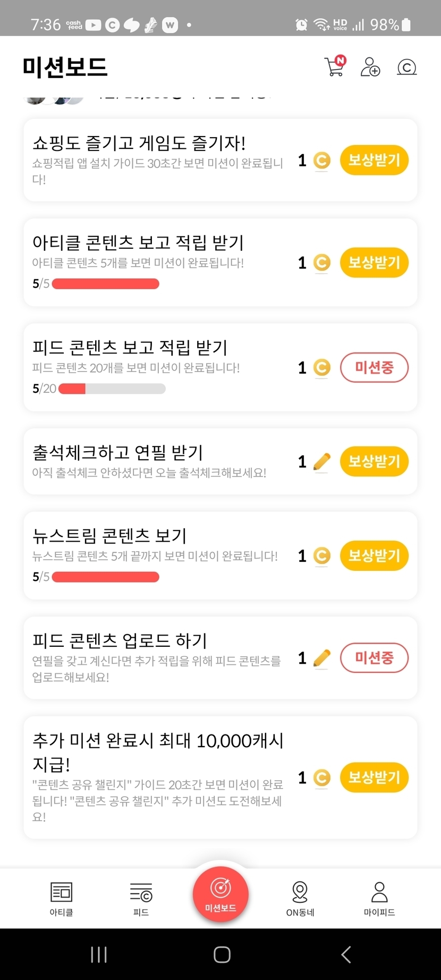Open the ON동네 location tab
This screenshot has width=441, height=980.
tap(300, 898)
